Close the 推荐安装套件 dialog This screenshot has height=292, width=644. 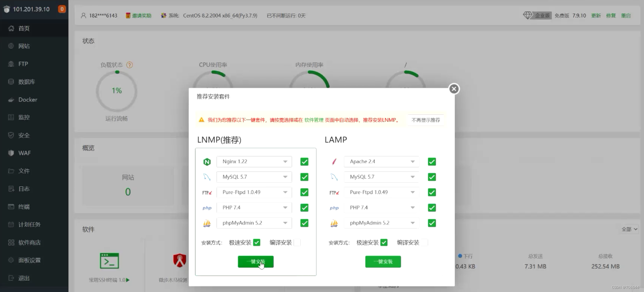pyautogui.click(x=454, y=89)
